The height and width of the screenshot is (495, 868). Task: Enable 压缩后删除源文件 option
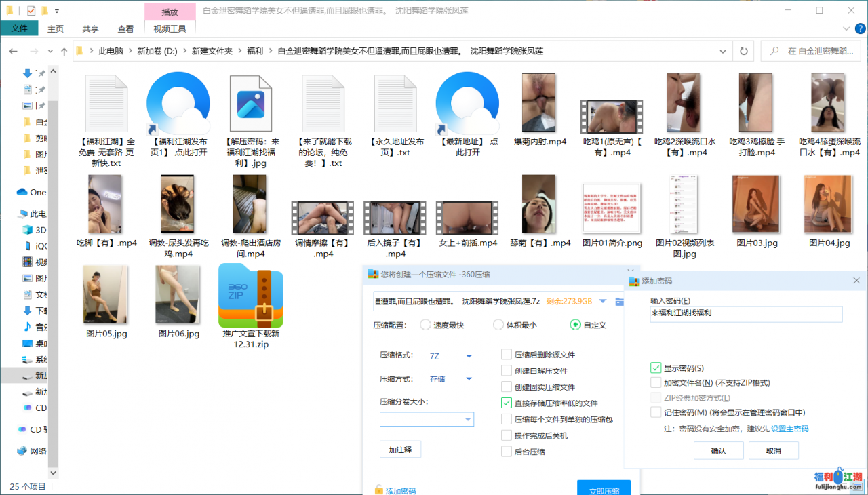pyautogui.click(x=507, y=354)
